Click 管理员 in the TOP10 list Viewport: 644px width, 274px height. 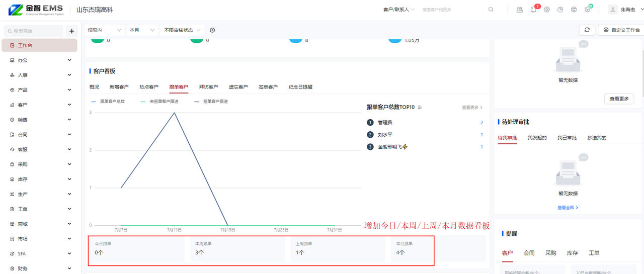[385, 122]
